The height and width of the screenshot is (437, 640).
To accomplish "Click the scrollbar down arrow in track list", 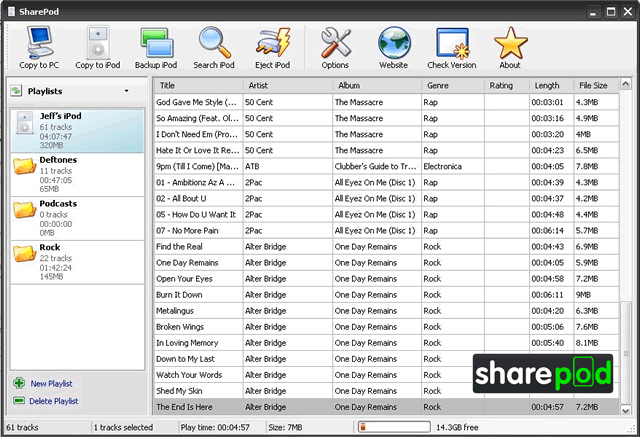I will click(625, 410).
